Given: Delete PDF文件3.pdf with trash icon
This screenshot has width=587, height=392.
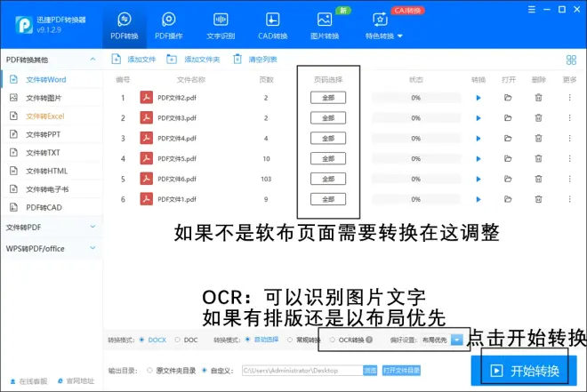Looking at the screenshot, I should pyautogui.click(x=538, y=118).
